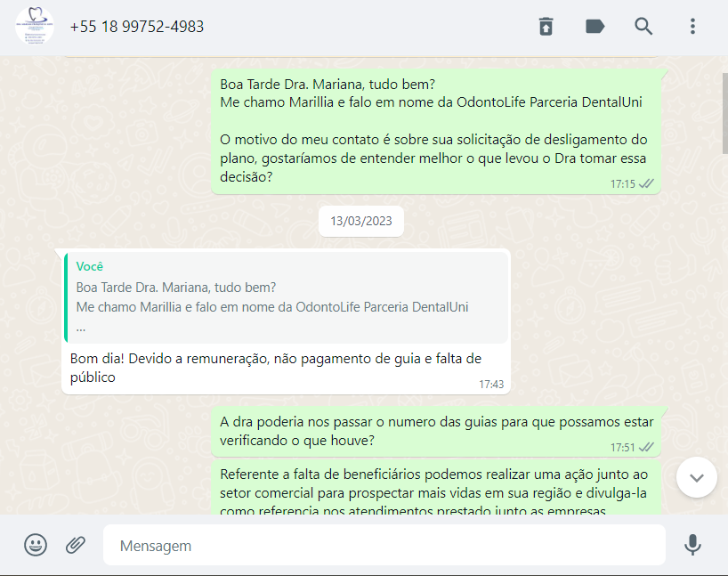The image size is (728, 576).
Task: Click the quoted Você reply preview
Action: 286,297
